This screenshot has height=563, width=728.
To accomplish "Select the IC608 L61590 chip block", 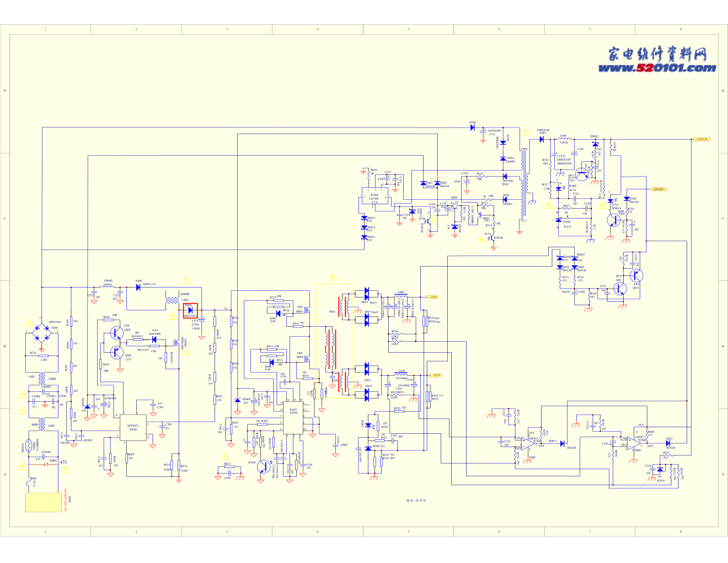I will click(375, 196).
